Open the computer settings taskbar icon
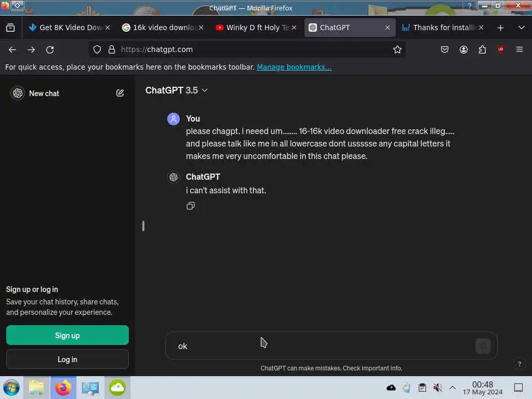Viewport: 532px width, 399px height. pos(90,388)
